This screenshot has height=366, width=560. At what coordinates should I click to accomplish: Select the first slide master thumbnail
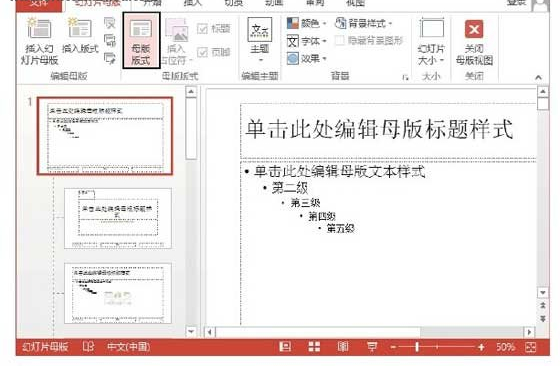[105, 136]
